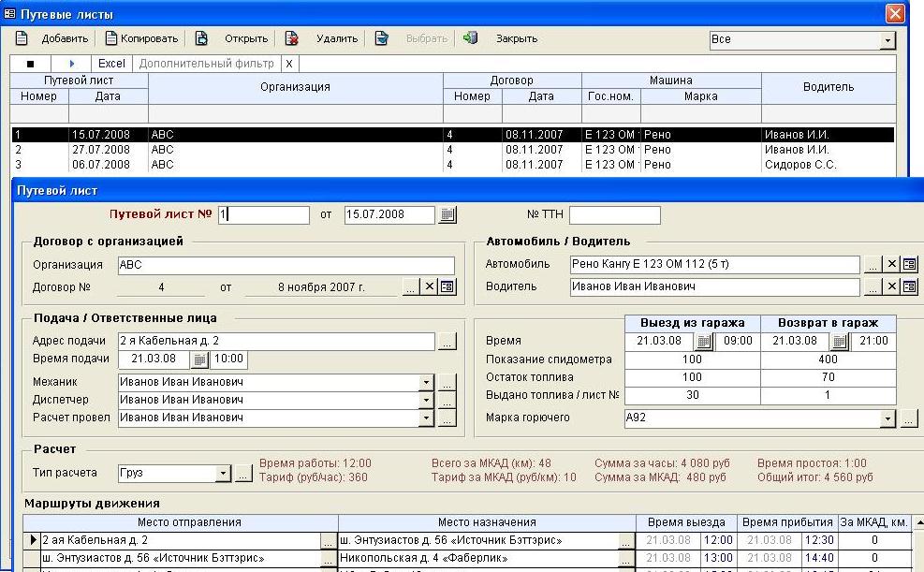Click Выдано топлива value 30

point(693,395)
